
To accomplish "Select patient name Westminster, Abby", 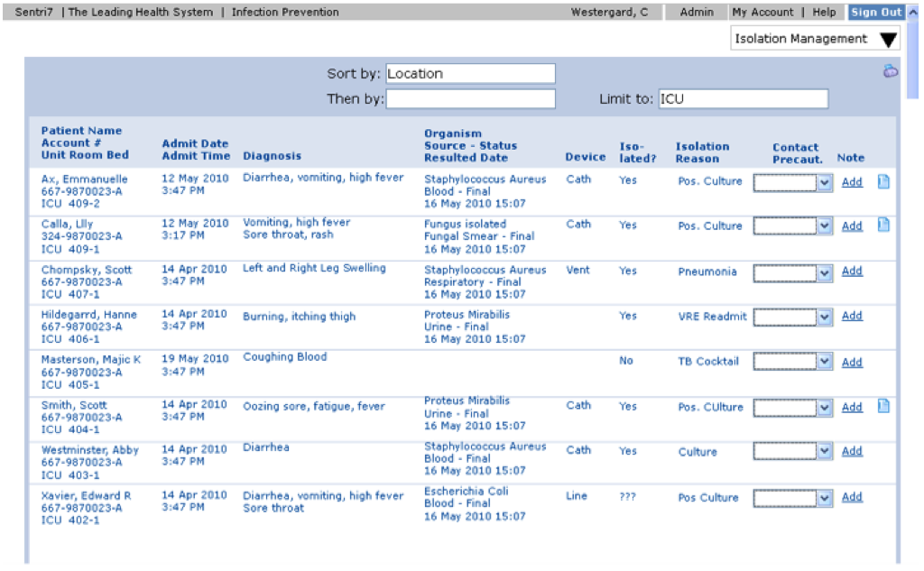I will pos(89,450).
